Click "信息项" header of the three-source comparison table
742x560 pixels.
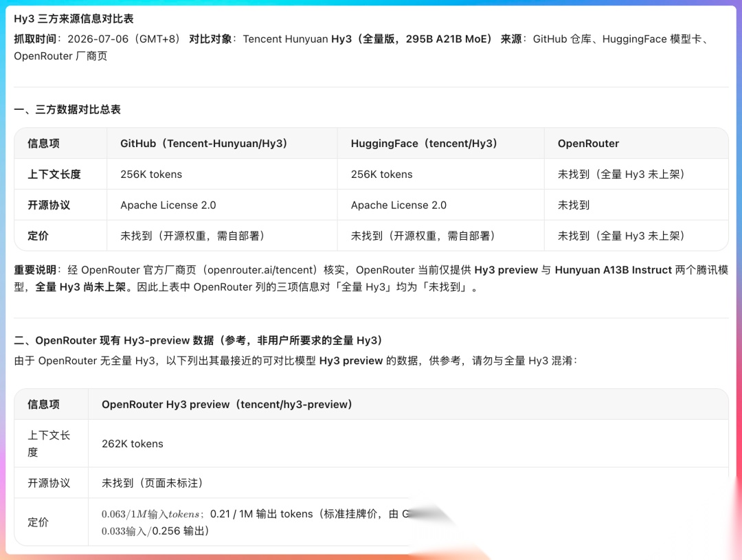point(43,144)
